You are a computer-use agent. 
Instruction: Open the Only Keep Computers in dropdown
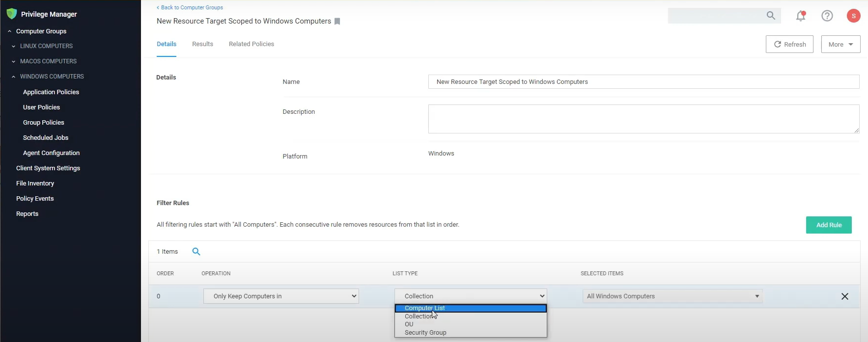(281, 296)
